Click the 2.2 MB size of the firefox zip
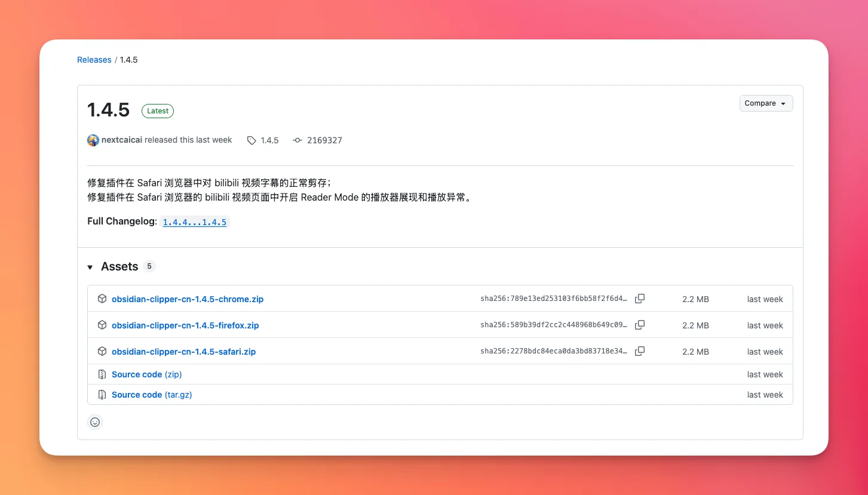The height and width of the screenshot is (495, 868). click(695, 325)
